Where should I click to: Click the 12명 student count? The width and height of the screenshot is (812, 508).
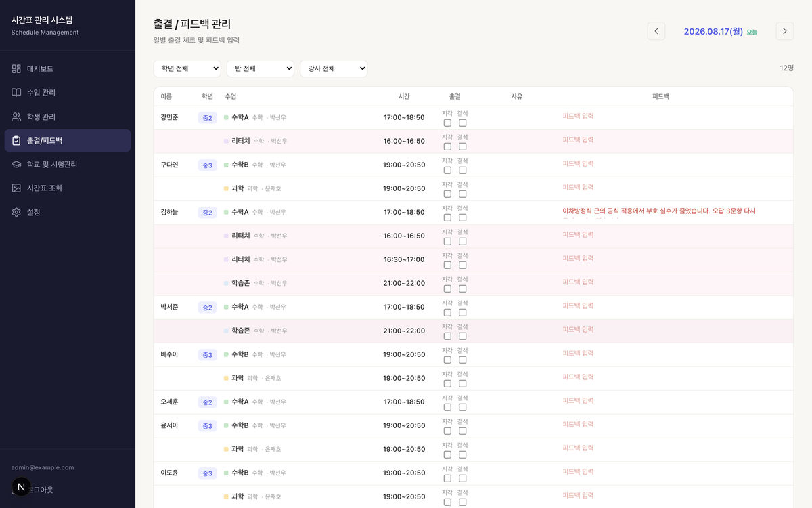tap(786, 68)
